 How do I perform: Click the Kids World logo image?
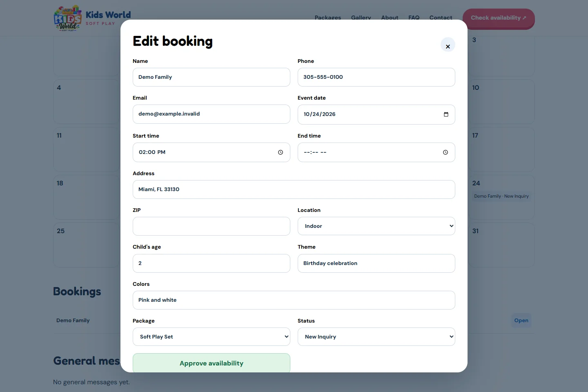tap(68, 18)
